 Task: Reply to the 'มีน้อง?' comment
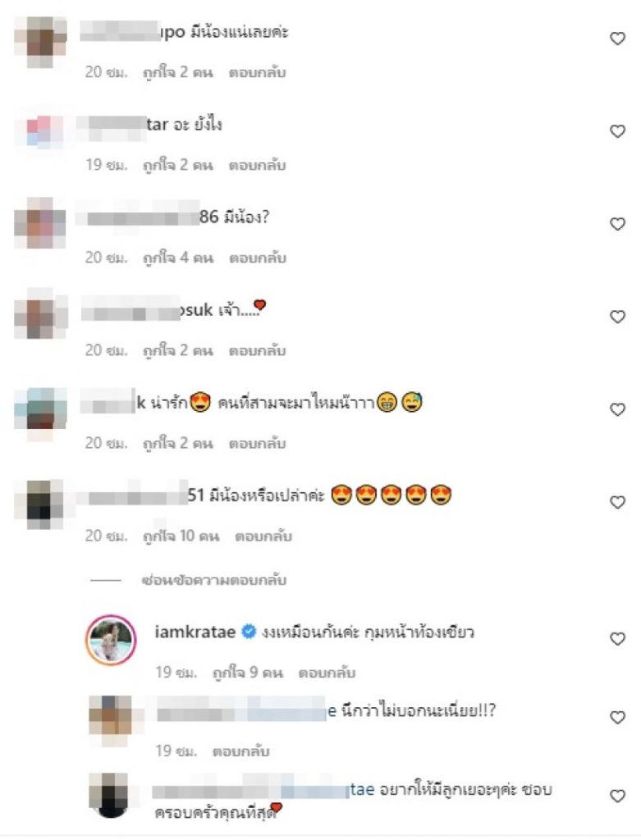click(x=257, y=258)
